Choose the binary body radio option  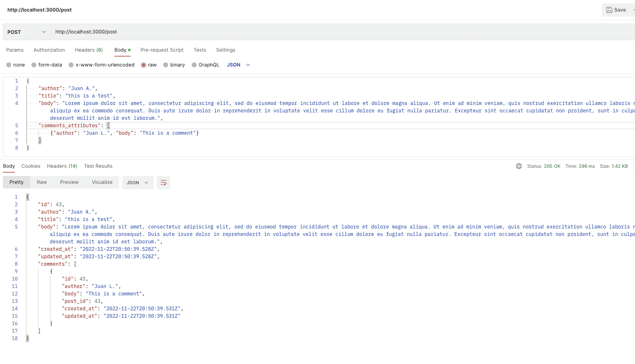tap(166, 65)
